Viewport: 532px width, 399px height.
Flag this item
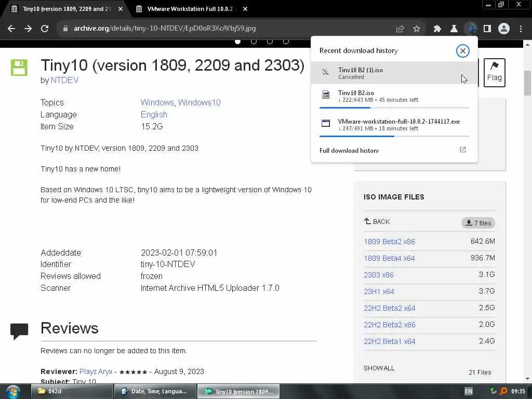click(495, 73)
